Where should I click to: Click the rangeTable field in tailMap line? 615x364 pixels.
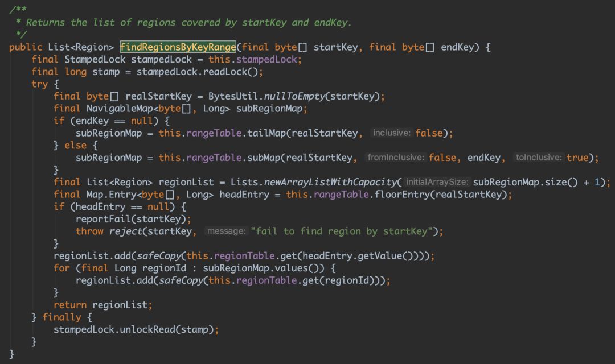click(214, 133)
